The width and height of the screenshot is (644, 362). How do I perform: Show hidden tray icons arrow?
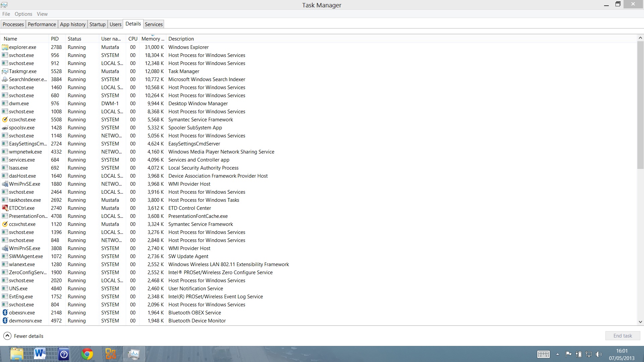(x=557, y=354)
